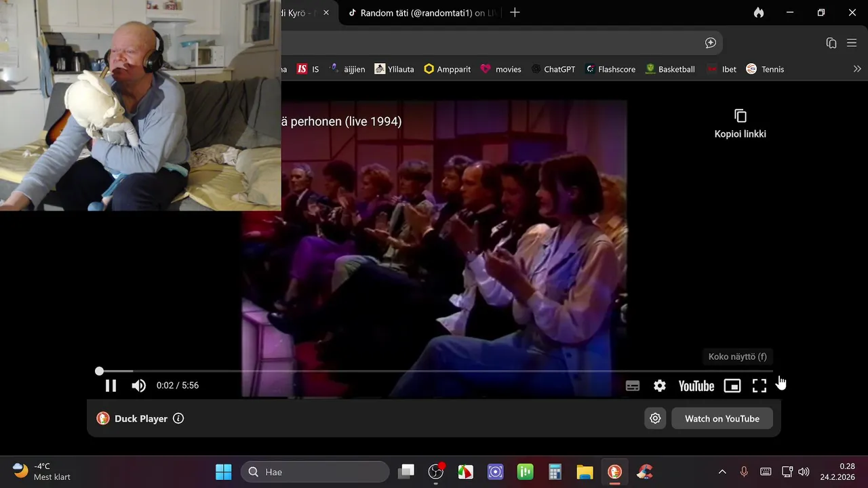Viewport: 868px width, 488px height.
Task: Expand the bookmarks overflow chevron
Action: (x=857, y=69)
